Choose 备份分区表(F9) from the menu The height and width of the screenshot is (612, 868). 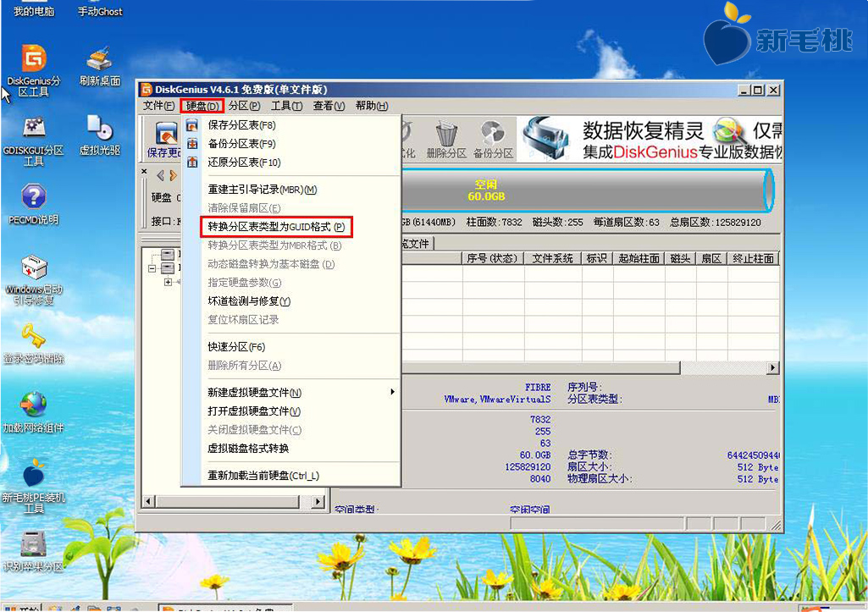pos(291,144)
